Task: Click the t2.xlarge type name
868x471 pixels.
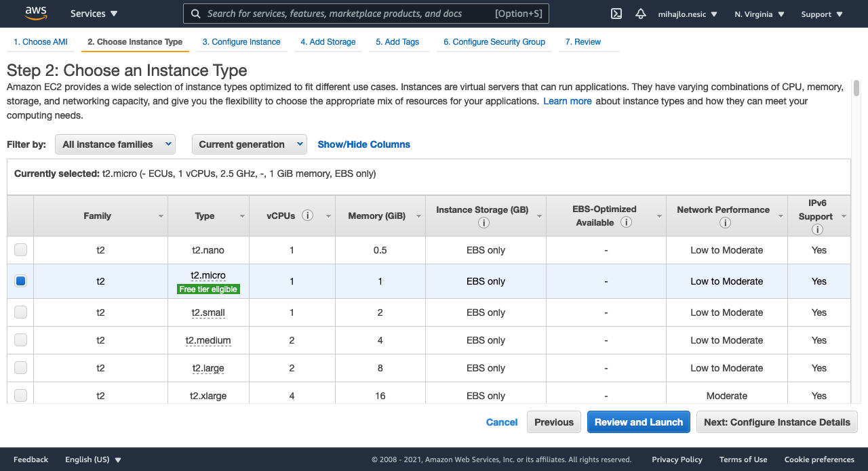Action: (x=208, y=396)
